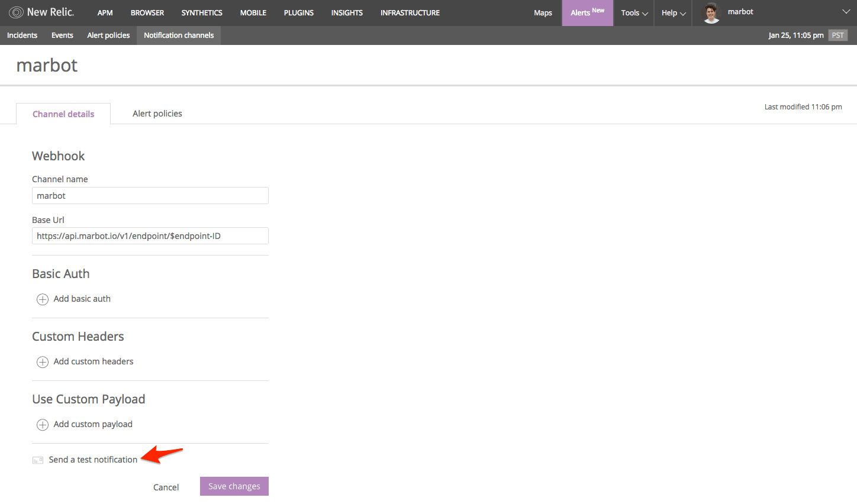The width and height of the screenshot is (857, 504).
Task: Click the test notification envelope icon
Action: pos(38,460)
